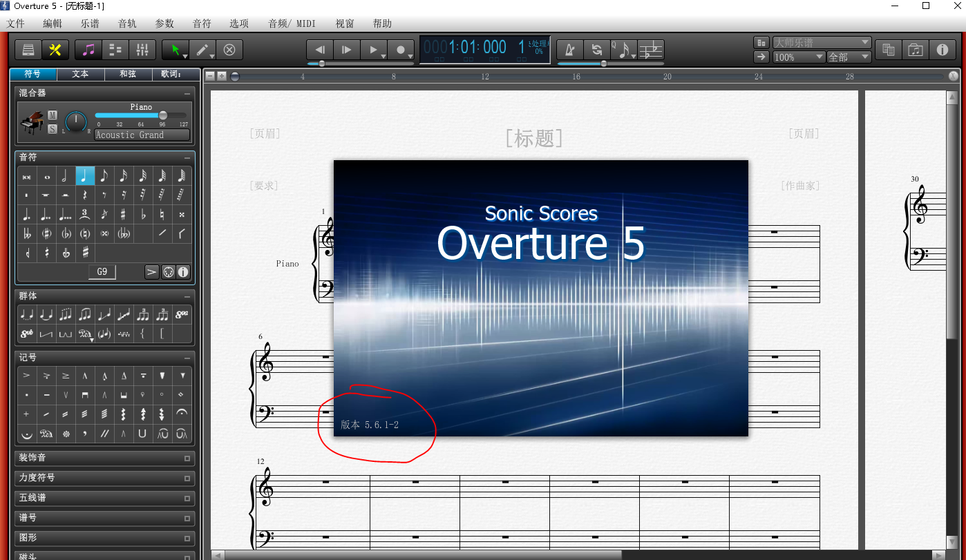Open the 帮助 menu
Screen dimensions: 966x560
point(382,23)
